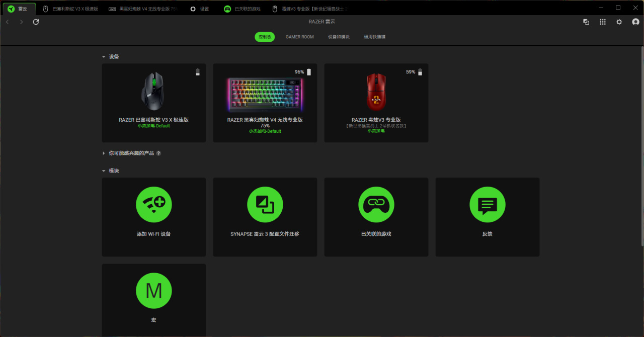Open the 添加 WI-FI 设备 module icon
Viewport: 644px width, 337px height.
pos(154,204)
